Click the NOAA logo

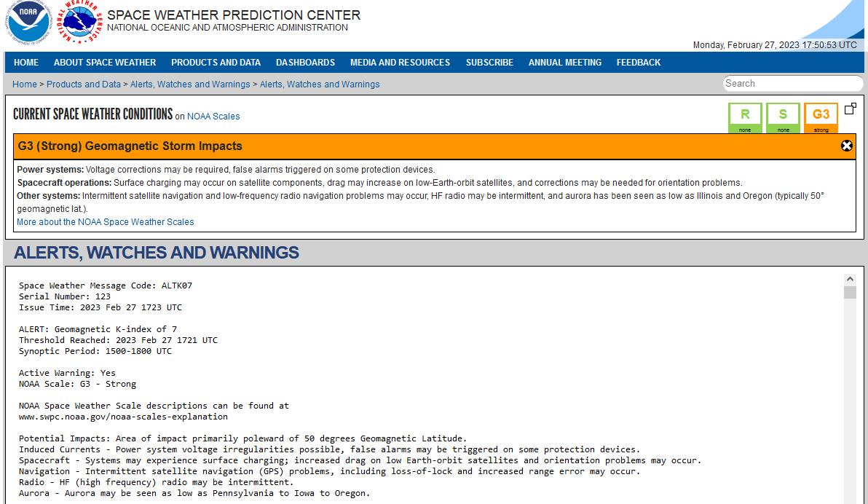pos(28,22)
